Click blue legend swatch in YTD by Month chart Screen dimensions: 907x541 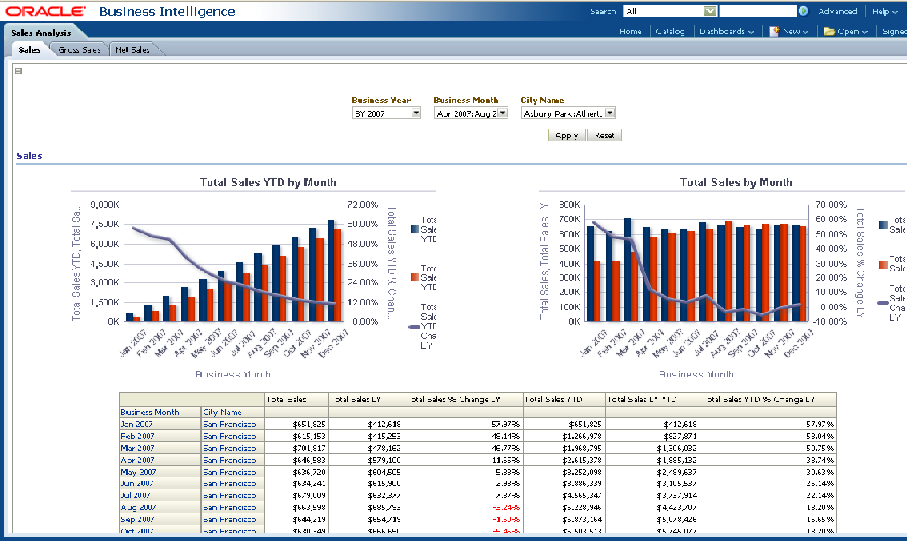(x=415, y=229)
